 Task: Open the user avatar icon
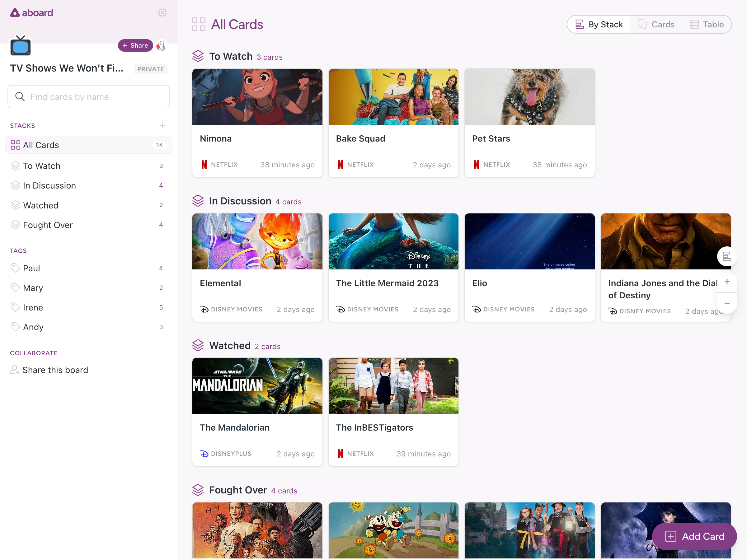click(x=162, y=45)
